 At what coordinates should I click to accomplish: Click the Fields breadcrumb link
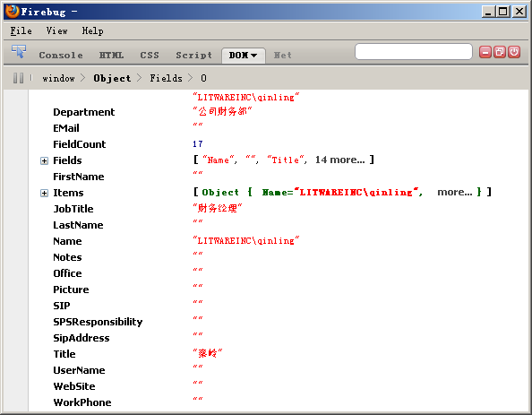coord(167,79)
